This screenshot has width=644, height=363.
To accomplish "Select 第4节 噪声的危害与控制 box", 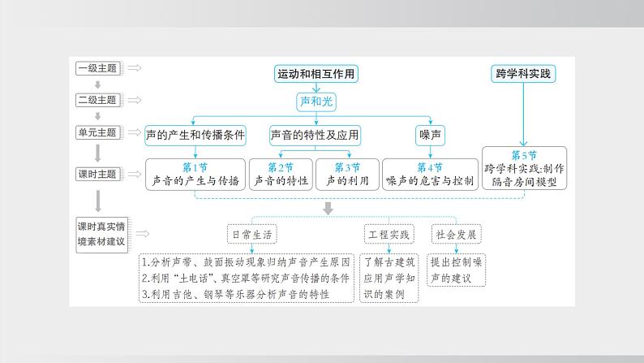I will click(430, 175).
